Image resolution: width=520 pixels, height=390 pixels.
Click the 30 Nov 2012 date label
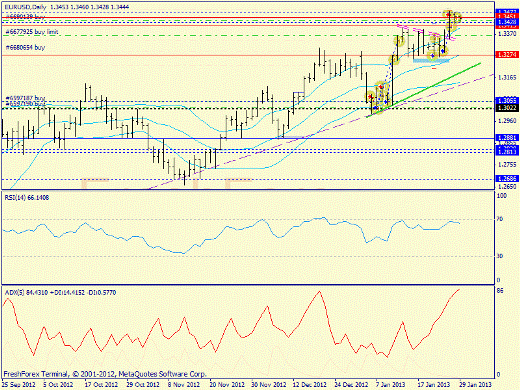tap(269, 384)
